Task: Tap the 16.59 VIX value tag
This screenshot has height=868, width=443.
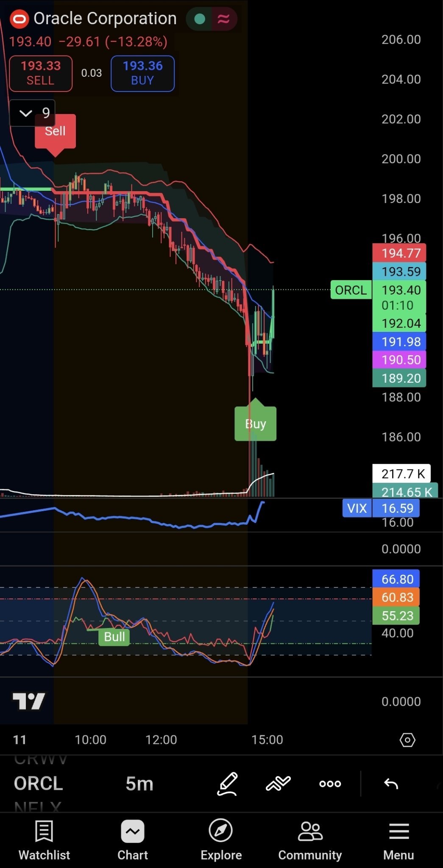Action: [396, 508]
